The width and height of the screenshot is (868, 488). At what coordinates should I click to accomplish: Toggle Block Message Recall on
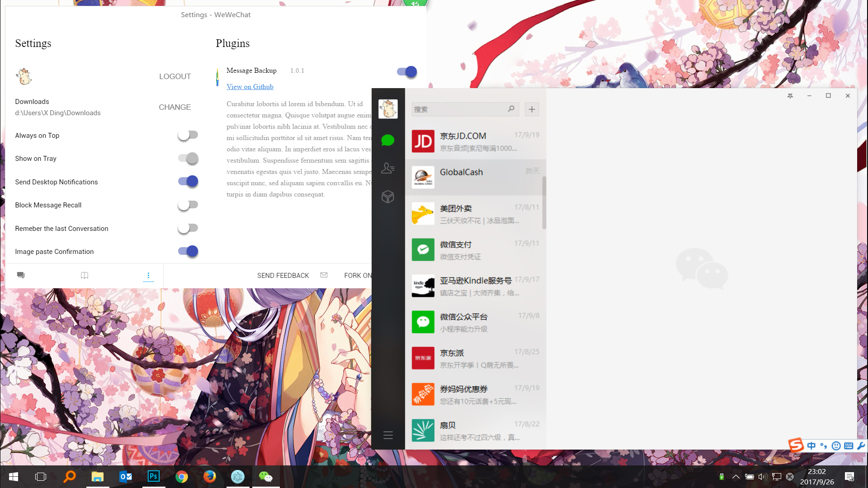click(188, 205)
